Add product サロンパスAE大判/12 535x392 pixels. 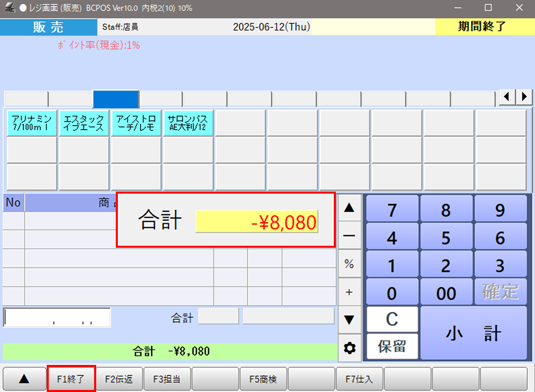point(188,123)
